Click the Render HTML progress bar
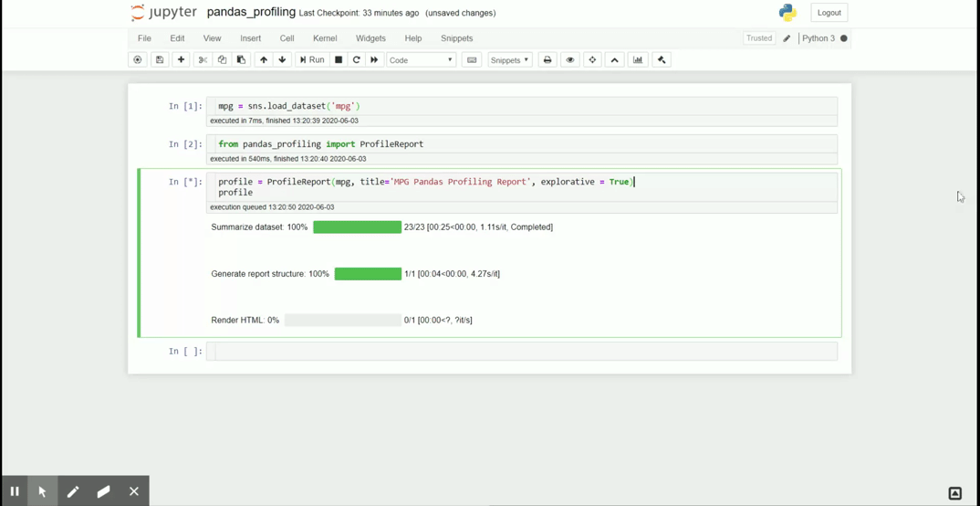 point(342,321)
